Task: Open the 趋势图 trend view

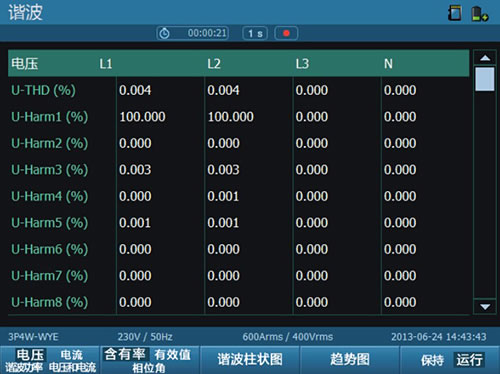Action: [350, 359]
